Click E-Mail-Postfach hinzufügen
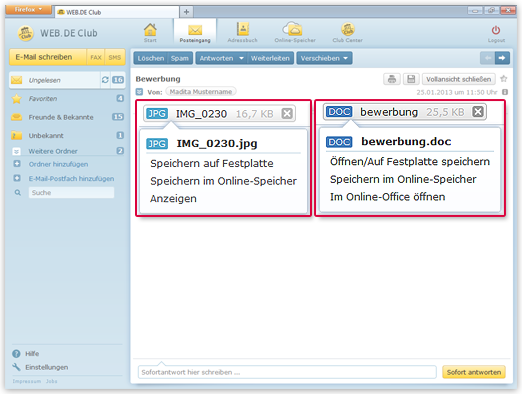The width and height of the screenshot is (522, 394). 71,179
